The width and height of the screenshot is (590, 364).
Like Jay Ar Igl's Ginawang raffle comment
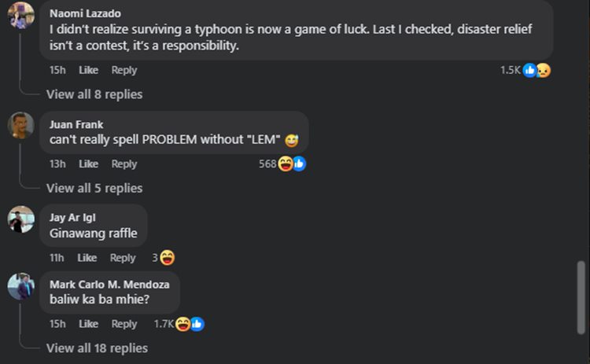point(87,258)
